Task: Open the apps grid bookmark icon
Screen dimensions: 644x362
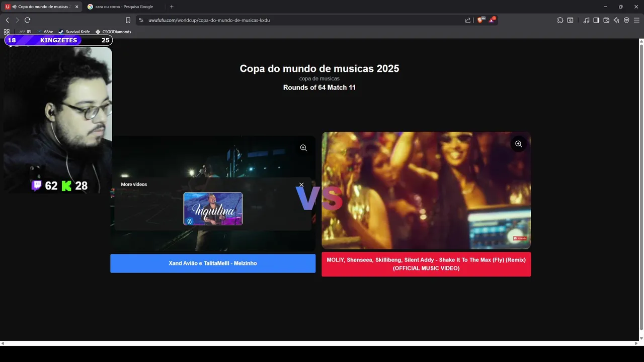Action: point(7,32)
